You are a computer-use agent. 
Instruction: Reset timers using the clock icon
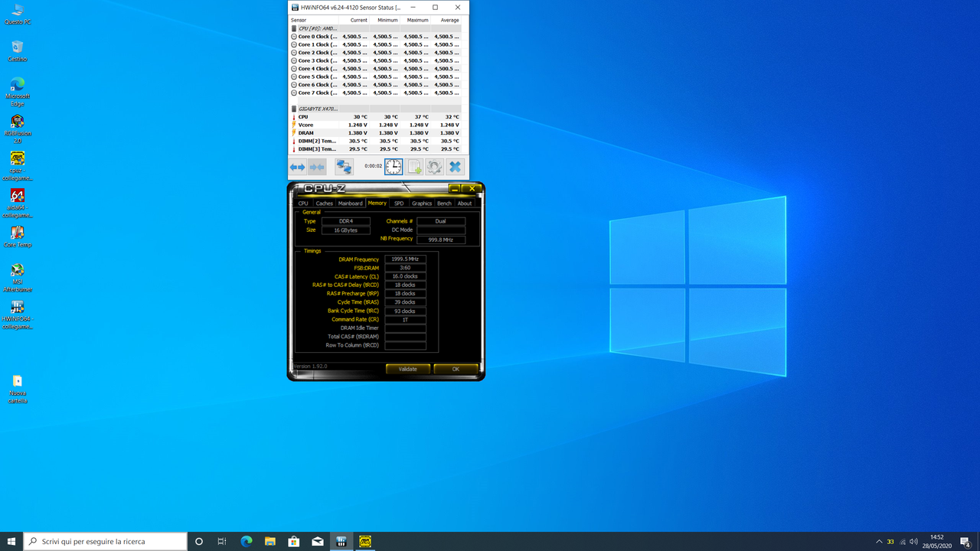[394, 167]
